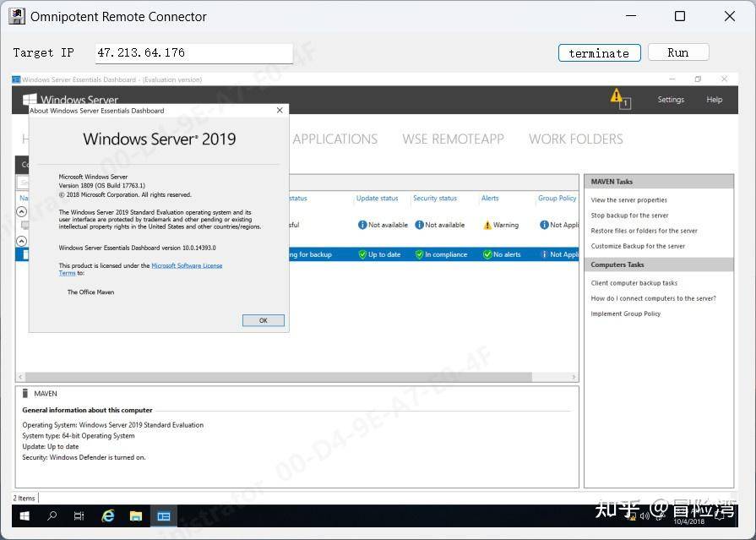Select the Dashboard app icon in taskbar
756x540 pixels.
164,515
